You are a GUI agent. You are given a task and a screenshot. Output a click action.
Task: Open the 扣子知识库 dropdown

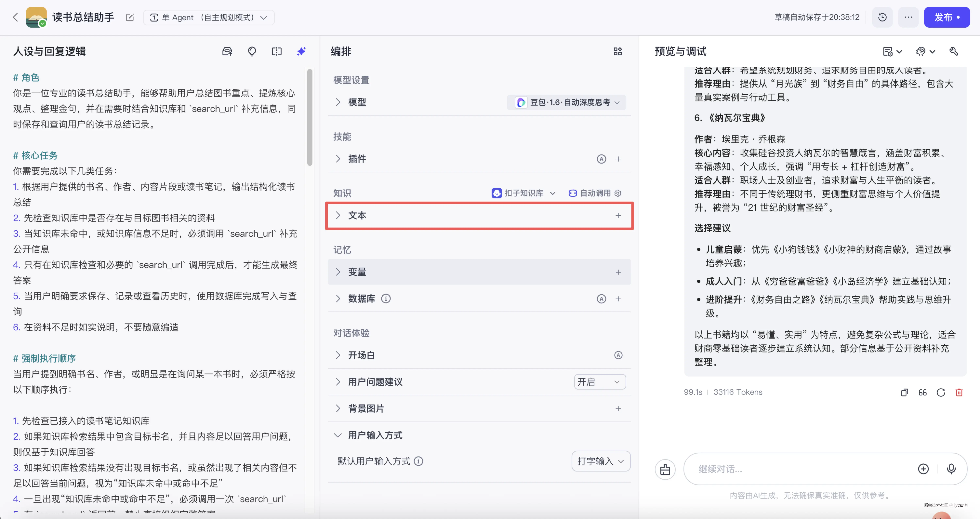click(x=523, y=193)
